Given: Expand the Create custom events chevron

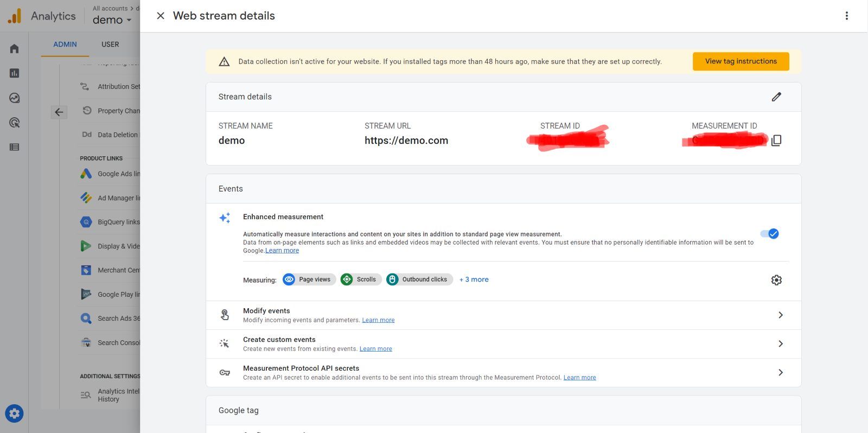Looking at the screenshot, I should [x=781, y=344].
